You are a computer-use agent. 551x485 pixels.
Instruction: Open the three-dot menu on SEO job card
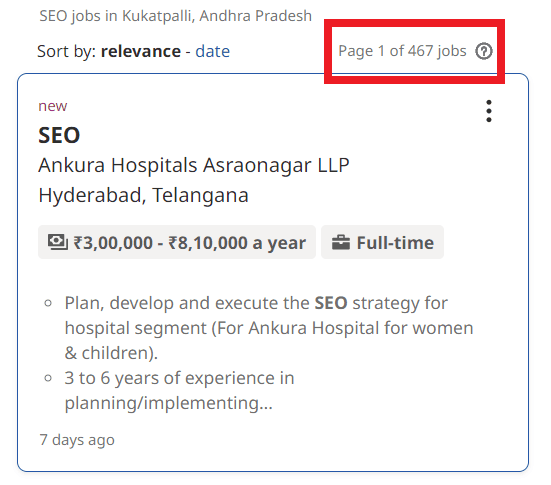[x=488, y=111]
